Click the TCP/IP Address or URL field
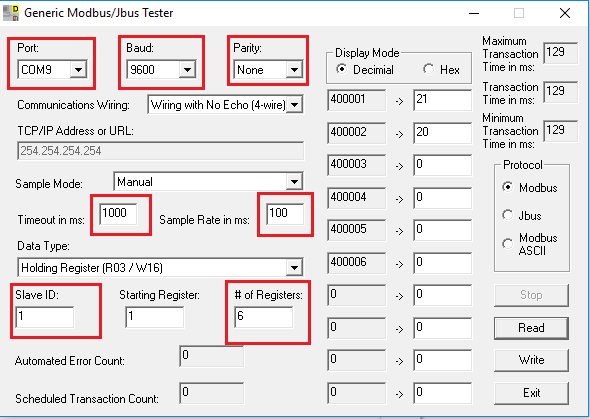590x419 pixels. [x=160, y=151]
